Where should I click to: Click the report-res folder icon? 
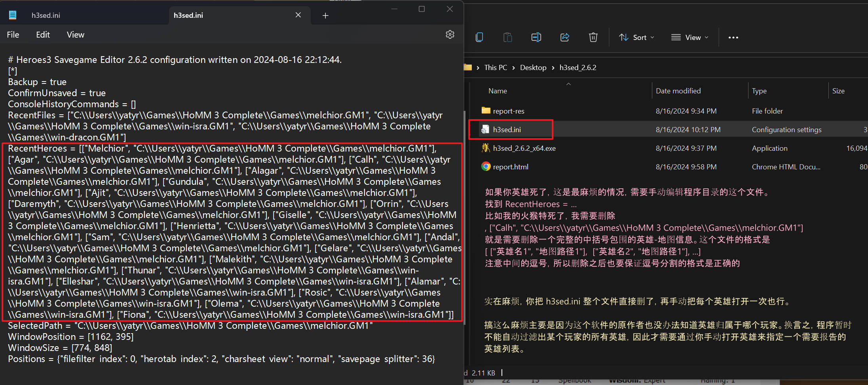click(486, 111)
